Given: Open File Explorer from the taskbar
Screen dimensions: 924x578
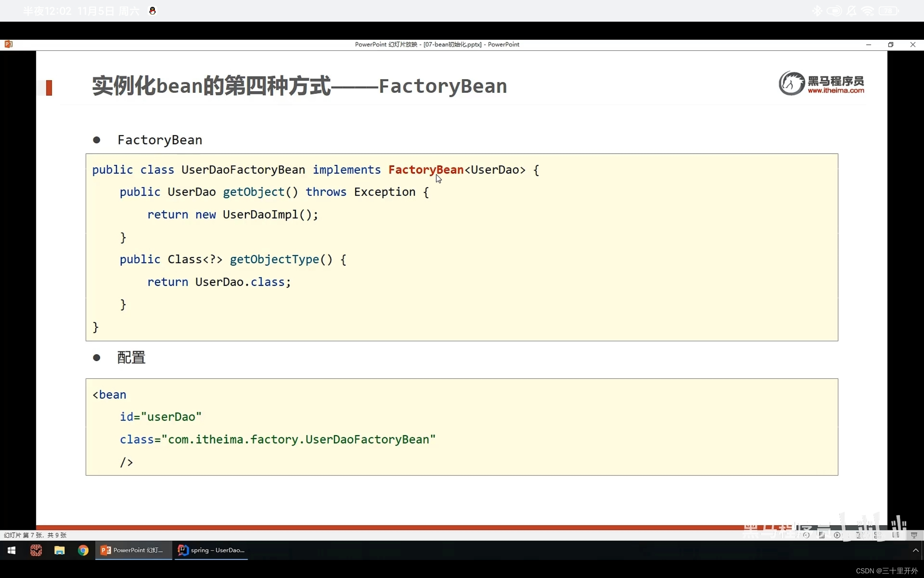Looking at the screenshot, I should click(60, 550).
